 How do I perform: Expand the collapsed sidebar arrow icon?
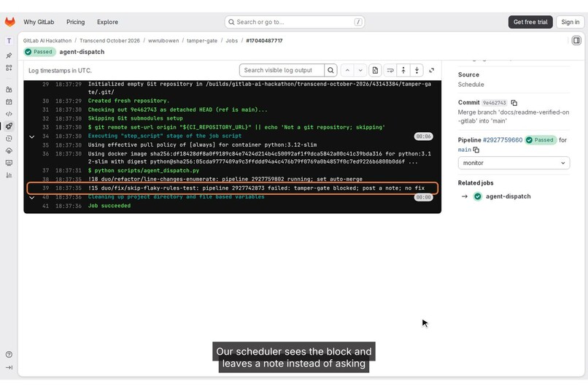[9, 367]
